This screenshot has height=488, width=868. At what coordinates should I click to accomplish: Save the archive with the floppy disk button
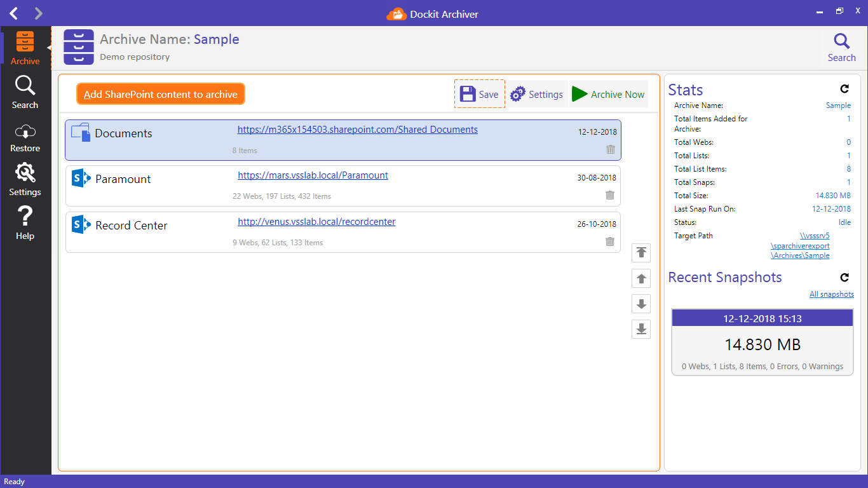(x=479, y=94)
